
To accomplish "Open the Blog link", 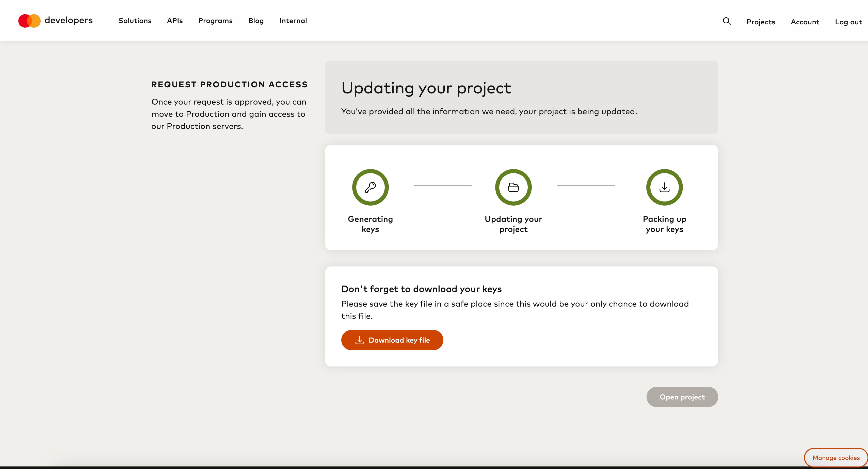I will pos(256,21).
